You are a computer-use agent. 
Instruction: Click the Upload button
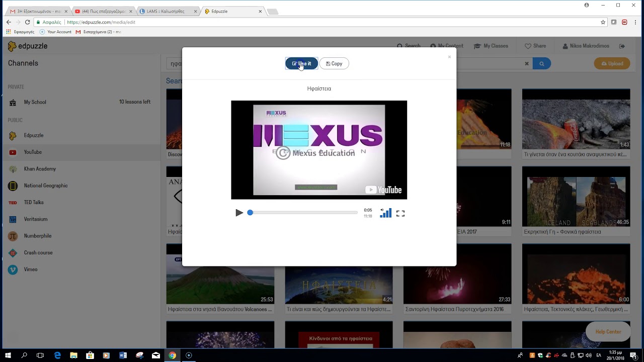pyautogui.click(x=612, y=64)
